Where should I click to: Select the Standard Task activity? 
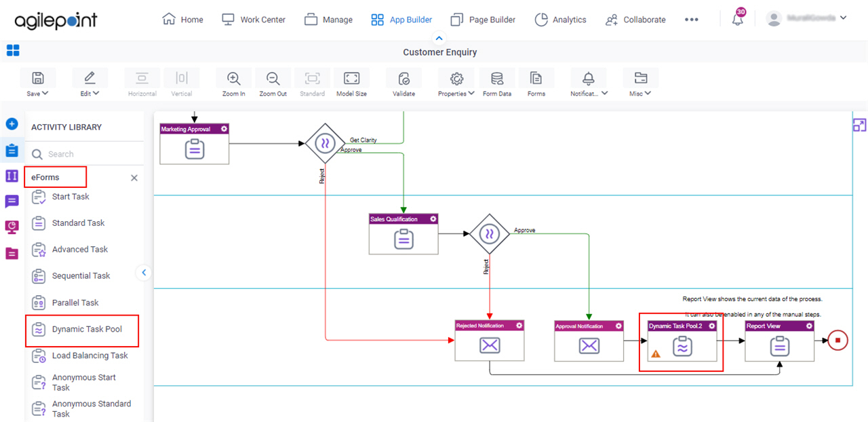click(79, 223)
